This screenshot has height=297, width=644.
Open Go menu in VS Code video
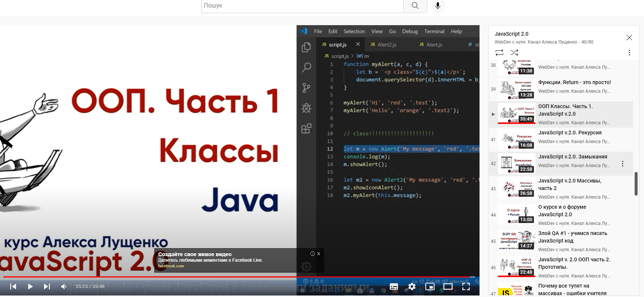coord(392,32)
